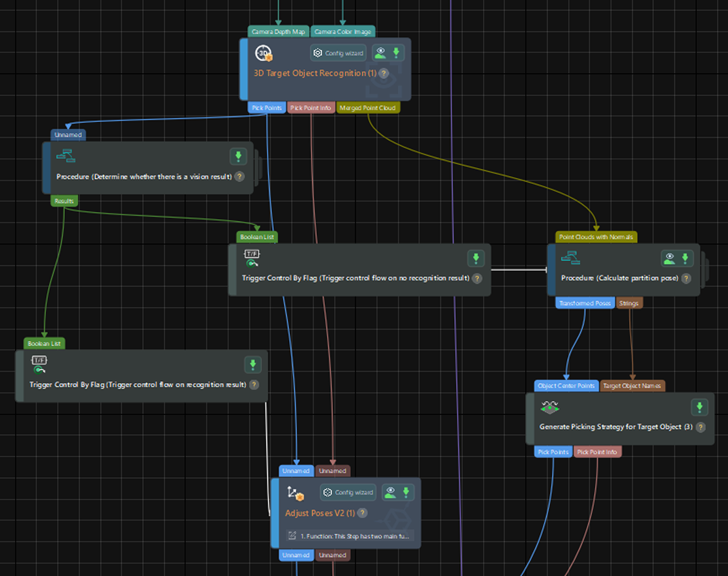Open Config wizard on Adjust Poses V2

click(x=349, y=492)
